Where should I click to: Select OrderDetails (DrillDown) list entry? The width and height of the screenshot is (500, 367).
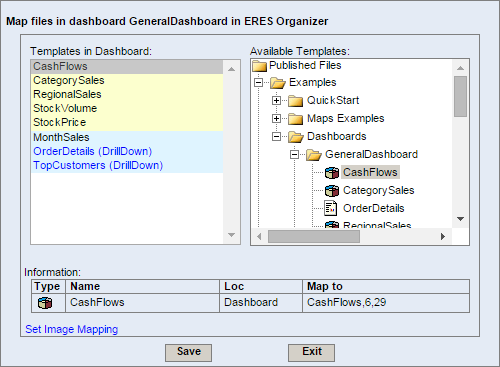[x=127, y=151]
